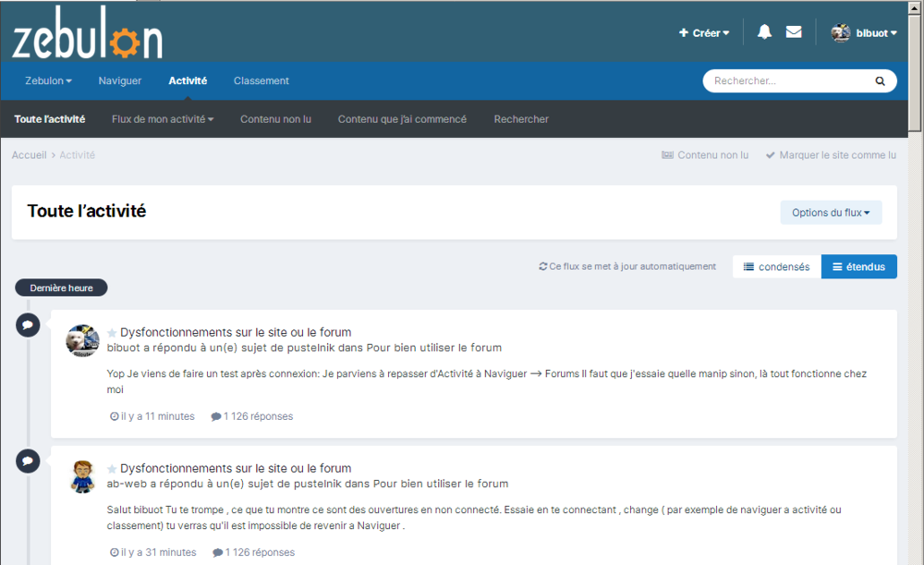Switch to condensés view
Image resolution: width=924 pixels, height=565 pixels.
click(776, 267)
